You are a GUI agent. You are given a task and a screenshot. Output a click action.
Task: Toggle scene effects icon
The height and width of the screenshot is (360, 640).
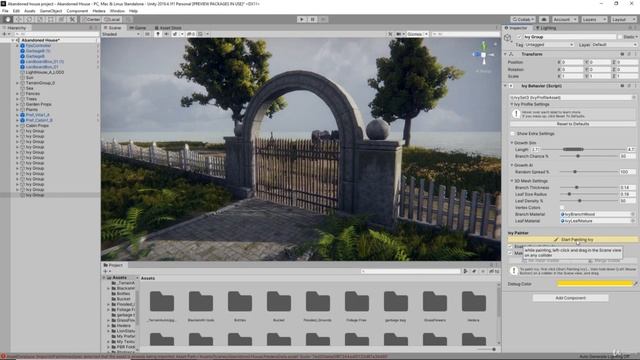pyautogui.click(x=176, y=34)
